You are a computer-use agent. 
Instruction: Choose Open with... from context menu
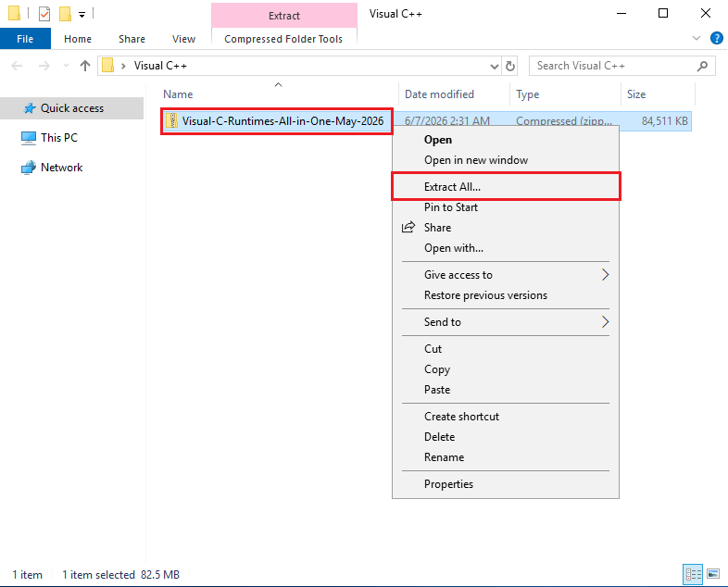[506, 248]
